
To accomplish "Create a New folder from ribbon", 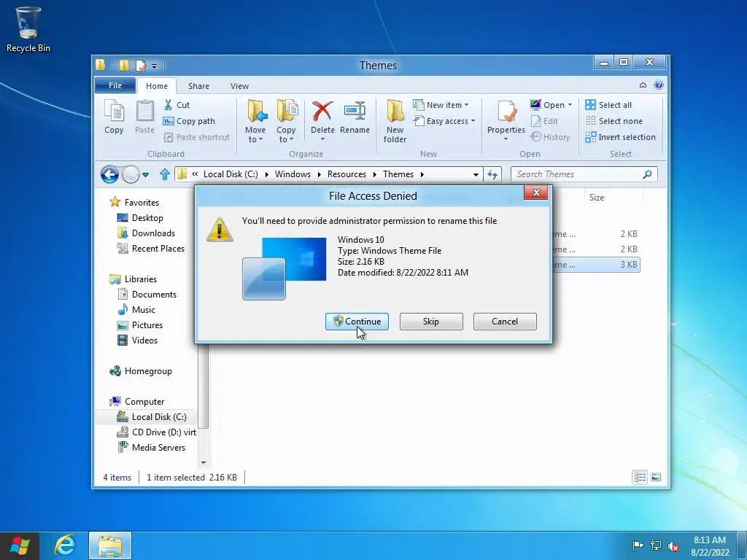I will pos(395,121).
